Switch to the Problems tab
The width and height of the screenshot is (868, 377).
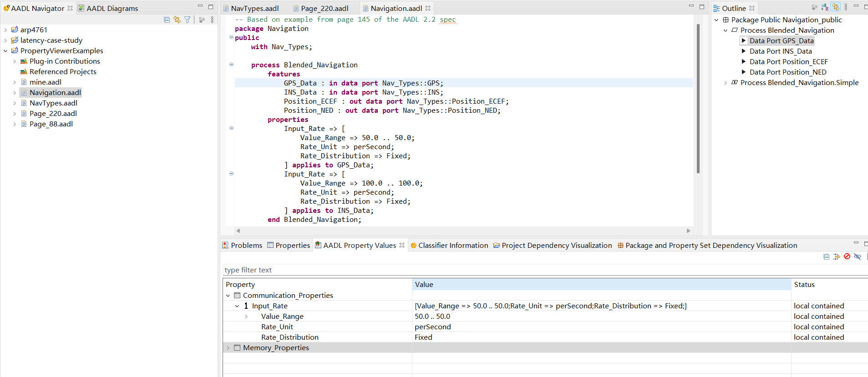pos(242,245)
